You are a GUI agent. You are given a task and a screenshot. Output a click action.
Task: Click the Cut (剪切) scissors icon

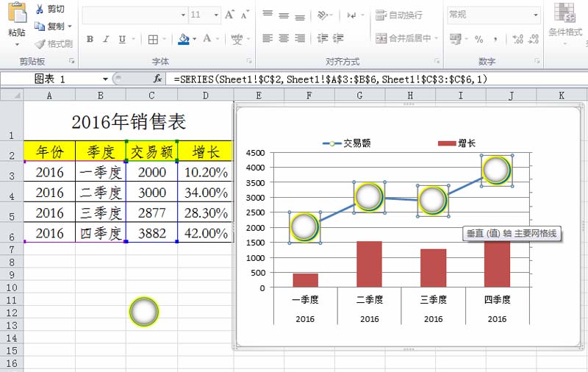(40, 9)
